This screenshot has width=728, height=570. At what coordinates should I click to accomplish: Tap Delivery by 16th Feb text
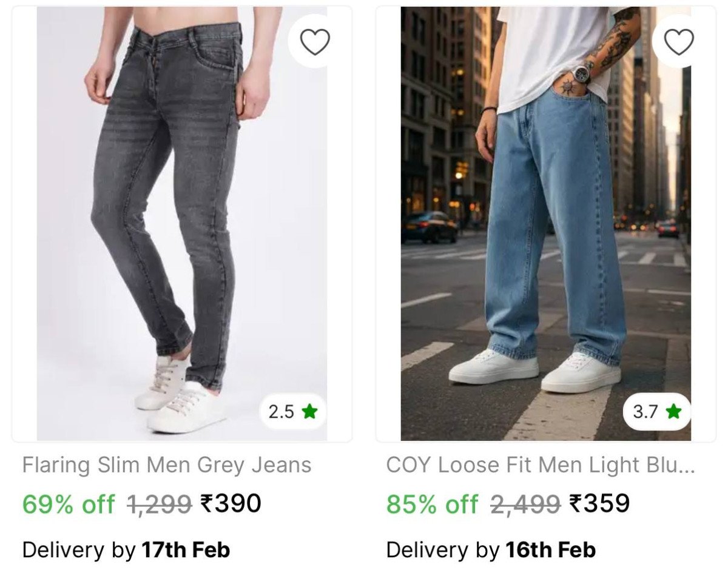tap(491, 550)
